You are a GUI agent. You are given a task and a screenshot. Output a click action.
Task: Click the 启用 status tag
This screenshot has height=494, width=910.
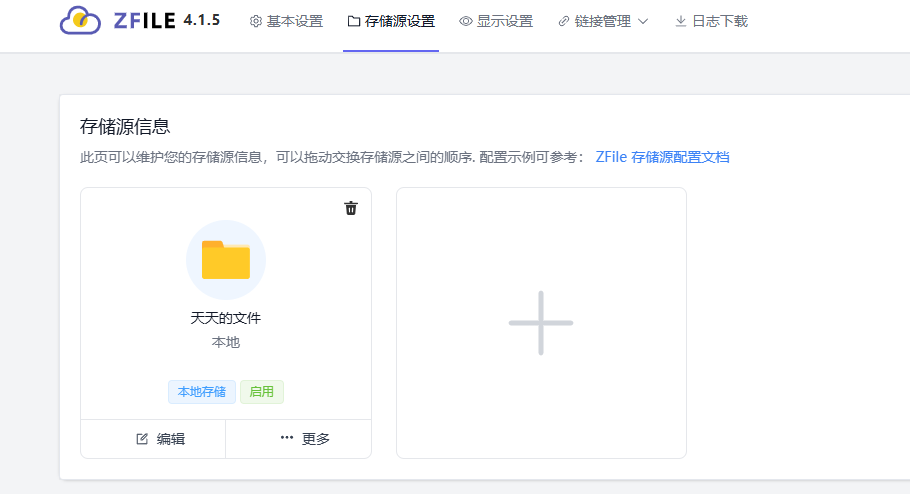click(x=262, y=392)
